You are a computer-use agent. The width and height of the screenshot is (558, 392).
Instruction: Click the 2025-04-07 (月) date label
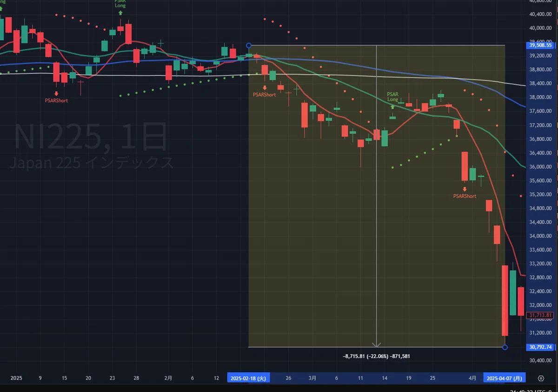504,378
